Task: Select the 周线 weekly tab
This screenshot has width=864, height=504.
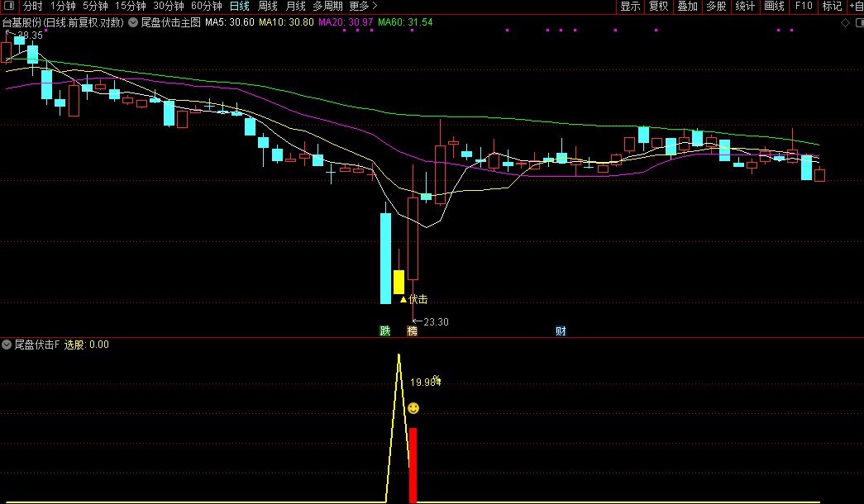Action: [268, 6]
